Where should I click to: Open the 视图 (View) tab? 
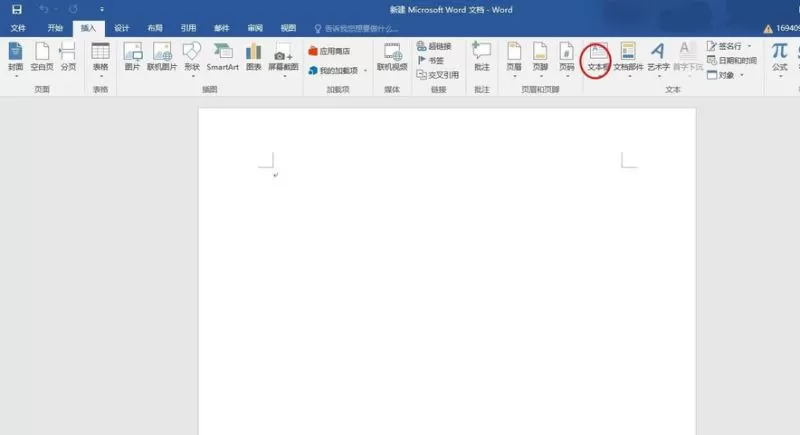pos(288,28)
